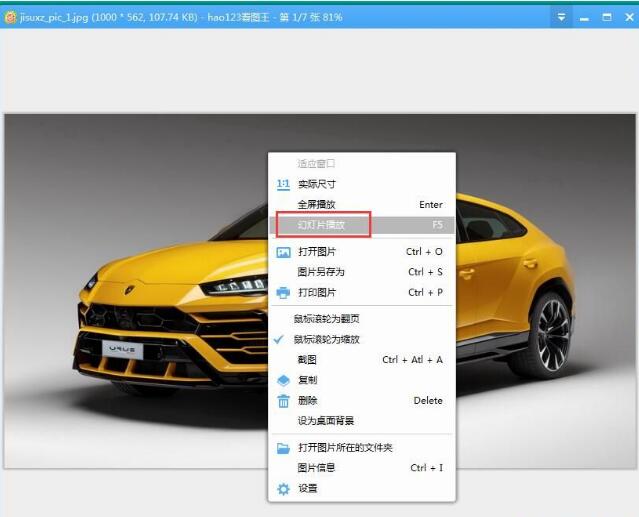Click 删除 text label
639x517 pixels.
point(308,400)
